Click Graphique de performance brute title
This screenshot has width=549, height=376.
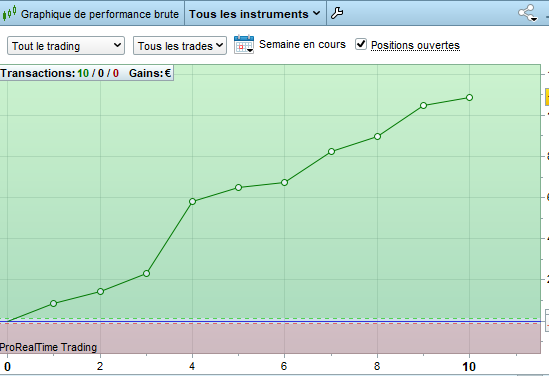100,14
